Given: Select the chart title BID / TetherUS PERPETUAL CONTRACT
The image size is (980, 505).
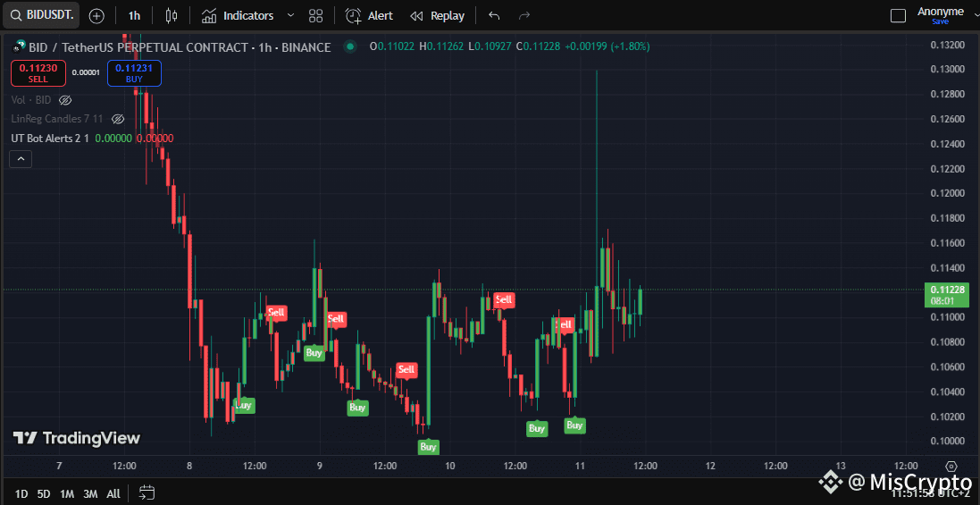Looking at the screenshot, I should pos(139,46).
